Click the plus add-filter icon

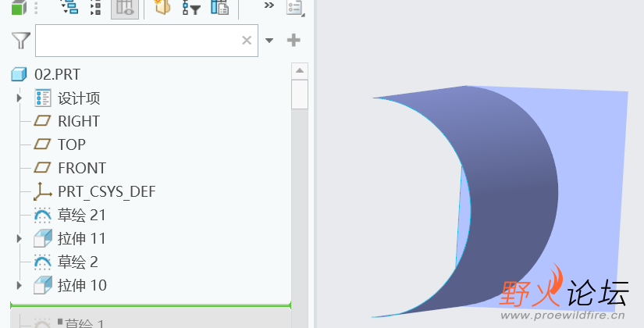pos(294,41)
